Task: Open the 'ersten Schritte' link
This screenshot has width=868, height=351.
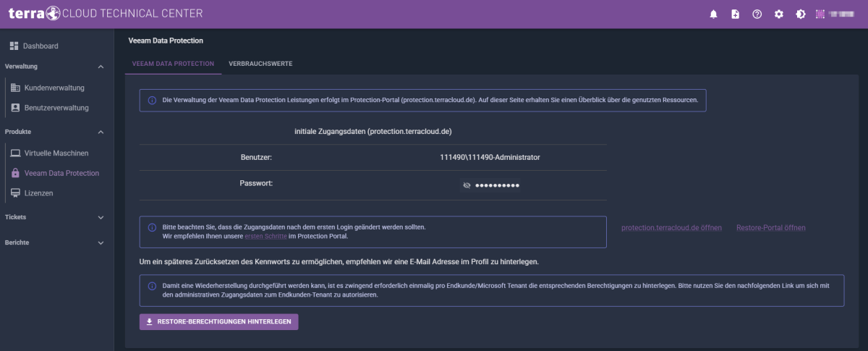Action: [261, 236]
